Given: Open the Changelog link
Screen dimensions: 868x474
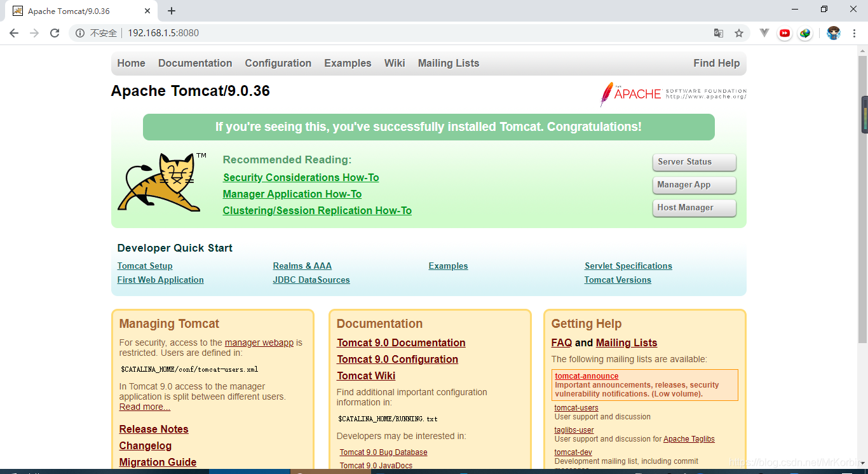Looking at the screenshot, I should pos(146,446).
